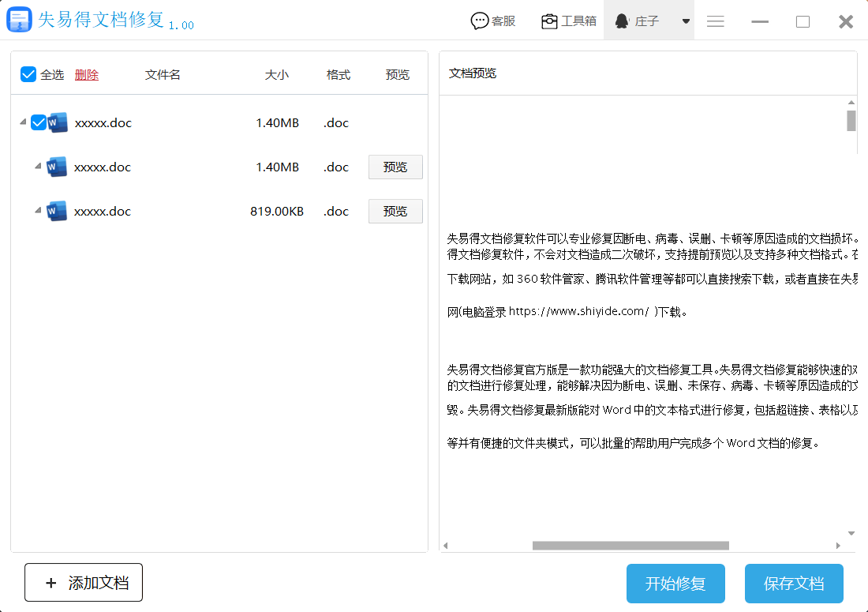The image size is (868, 612).
Task: Uncheck the checkbox of first xxxxx.doc
Action: (38, 122)
